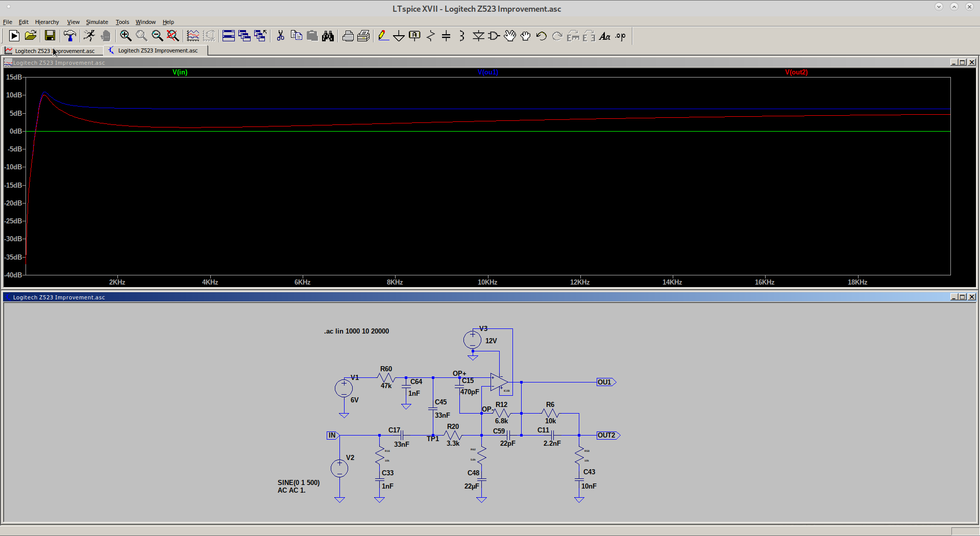Click the Undo arrow icon

tap(542, 36)
